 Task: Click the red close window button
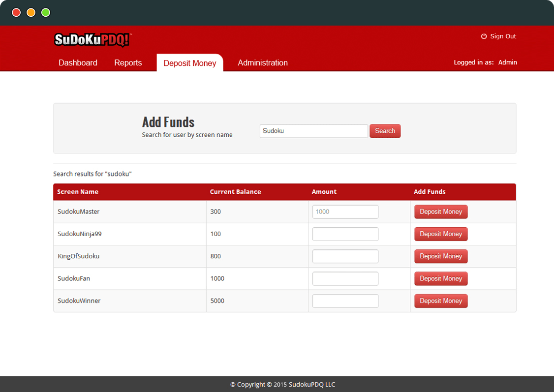point(16,13)
